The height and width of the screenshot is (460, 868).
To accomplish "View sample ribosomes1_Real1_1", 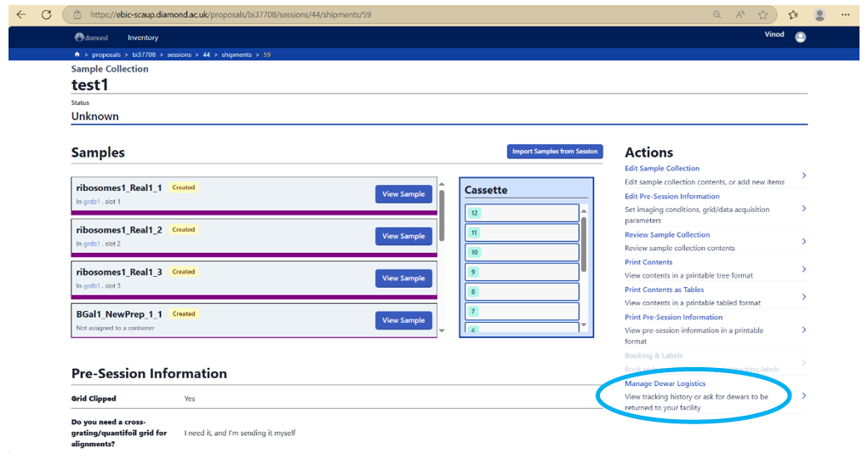I will (x=403, y=194).
